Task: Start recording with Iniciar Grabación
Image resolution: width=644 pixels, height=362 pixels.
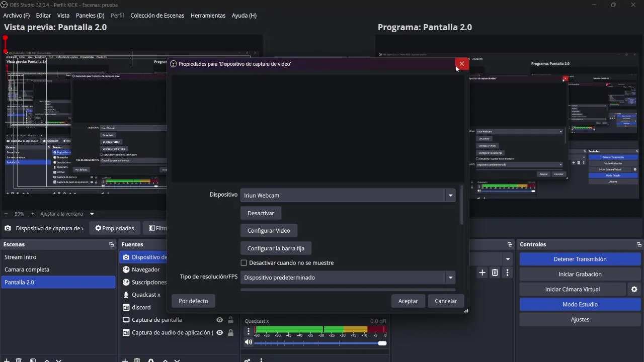Action: [580, 274]
